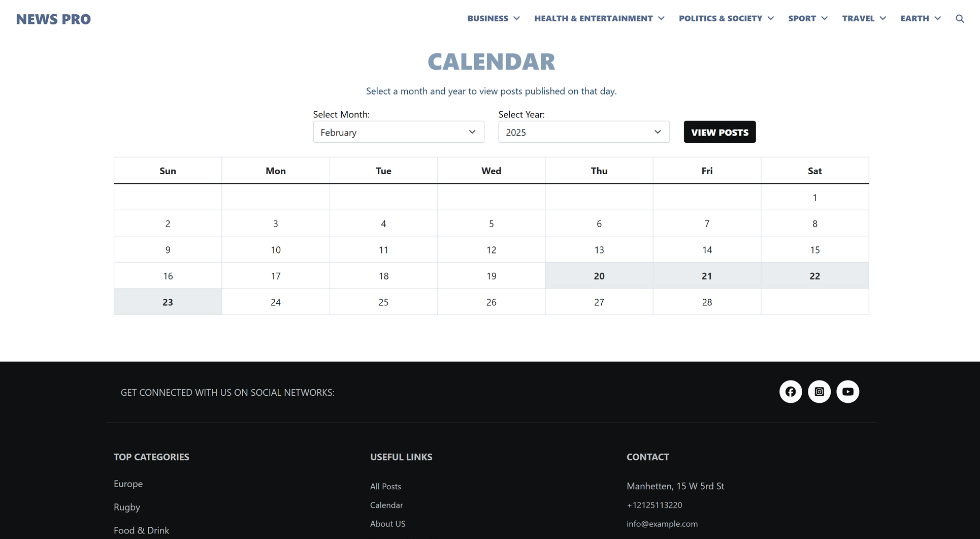Screen dimensions: 980x539
Task: Expand Health & Entertainment menu
Action: click(x=599, y=18)
